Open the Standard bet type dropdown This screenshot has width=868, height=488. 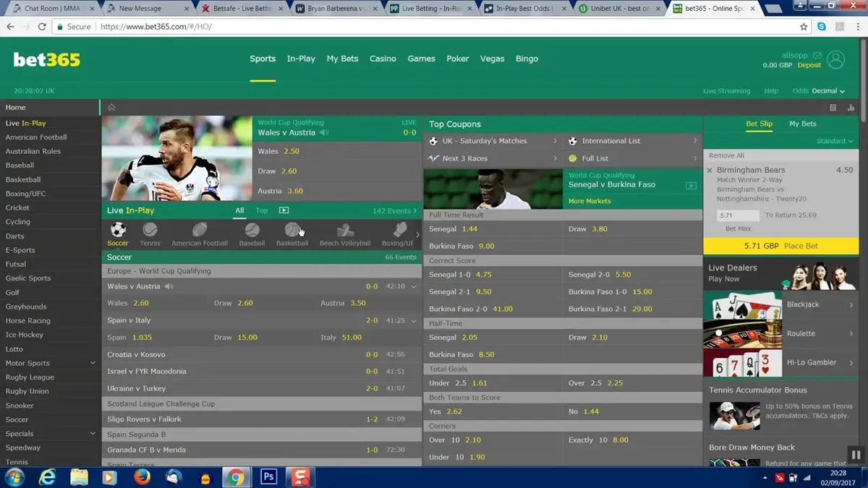click(835, 141)
